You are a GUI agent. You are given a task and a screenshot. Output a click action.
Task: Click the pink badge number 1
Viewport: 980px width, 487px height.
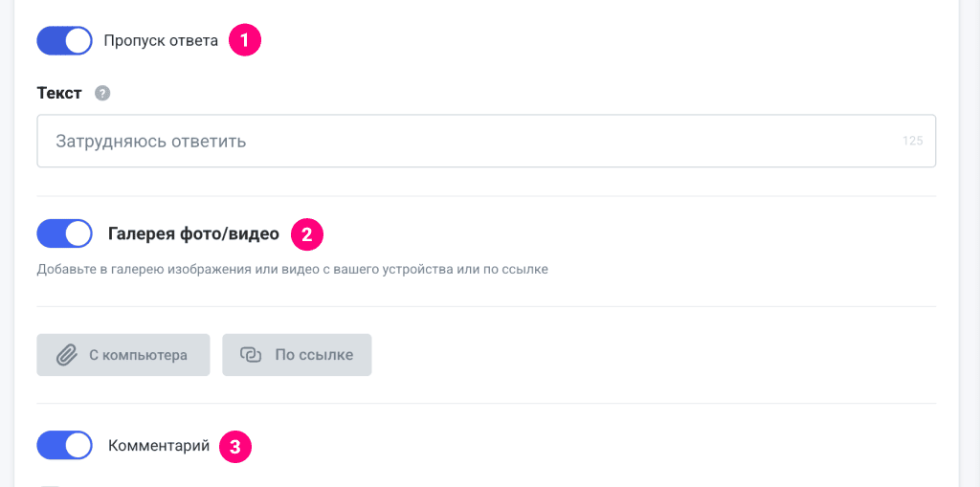coord(245,41)
